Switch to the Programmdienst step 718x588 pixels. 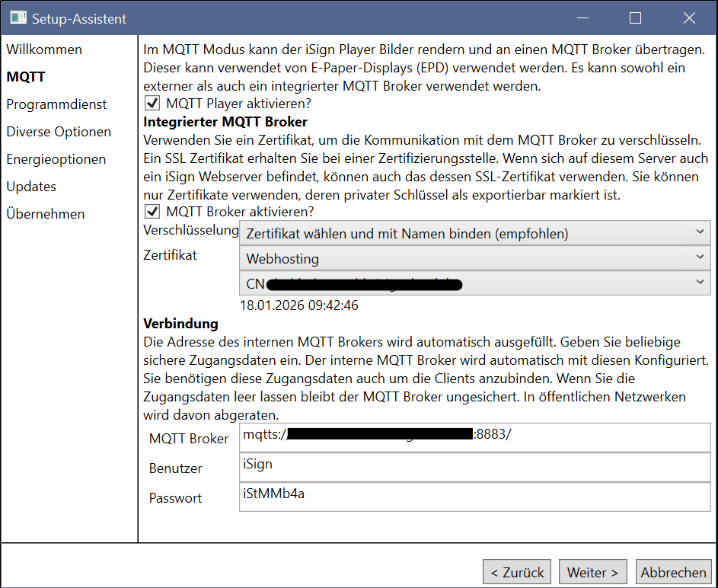coord(56,104)
